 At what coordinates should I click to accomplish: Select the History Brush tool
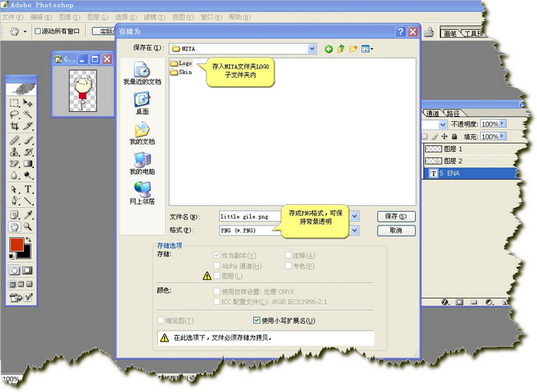coord(28,152)
